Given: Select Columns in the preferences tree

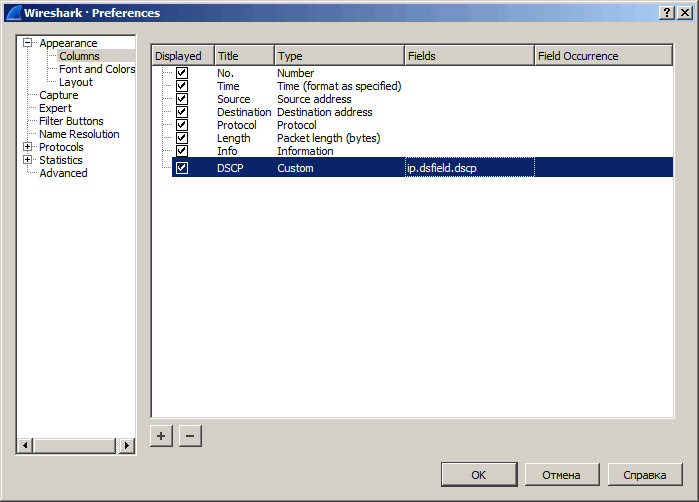Looking at the screenshot, I should pos(79,56).
